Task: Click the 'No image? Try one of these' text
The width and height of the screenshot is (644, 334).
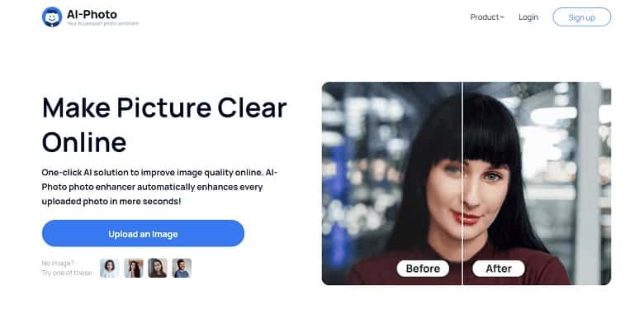Action: click(67, 268)
